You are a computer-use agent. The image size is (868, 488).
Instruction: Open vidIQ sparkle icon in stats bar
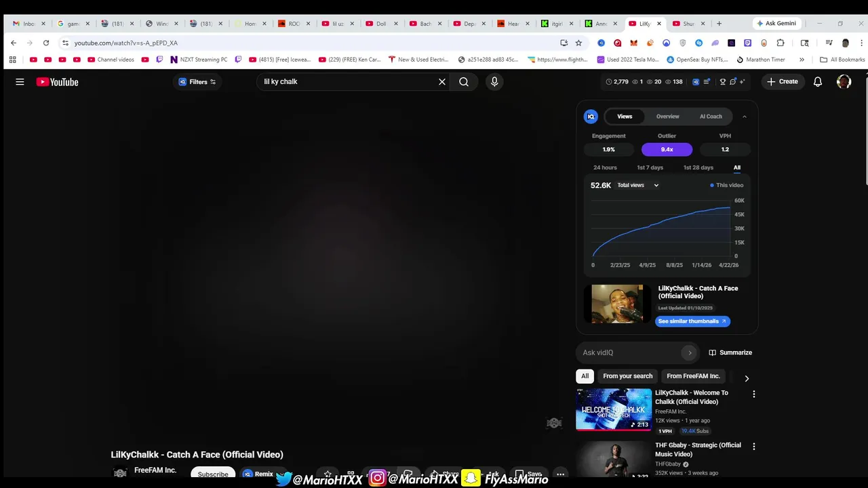tap(743, 82)
